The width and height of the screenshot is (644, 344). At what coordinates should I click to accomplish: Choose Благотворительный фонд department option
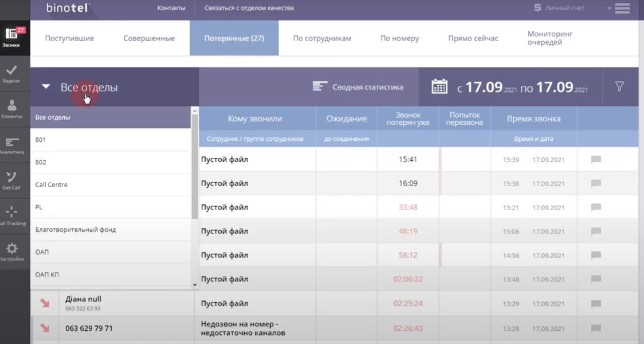point(75,230)
